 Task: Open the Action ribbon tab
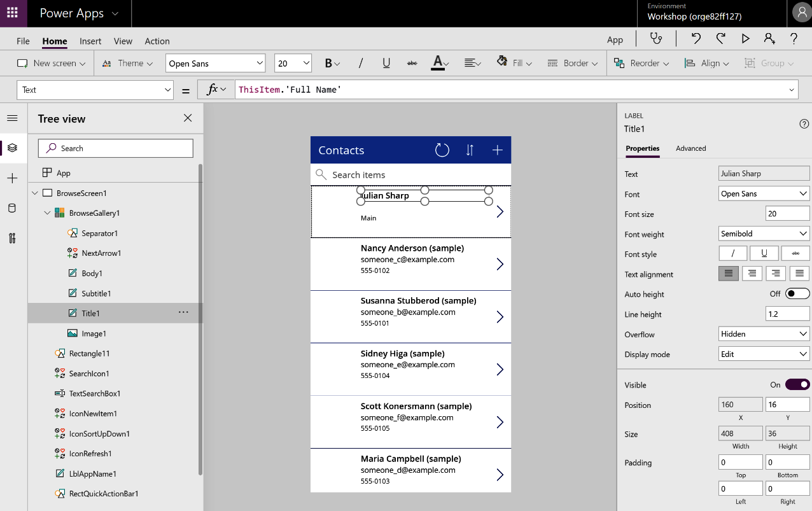(x=157, y=41)
